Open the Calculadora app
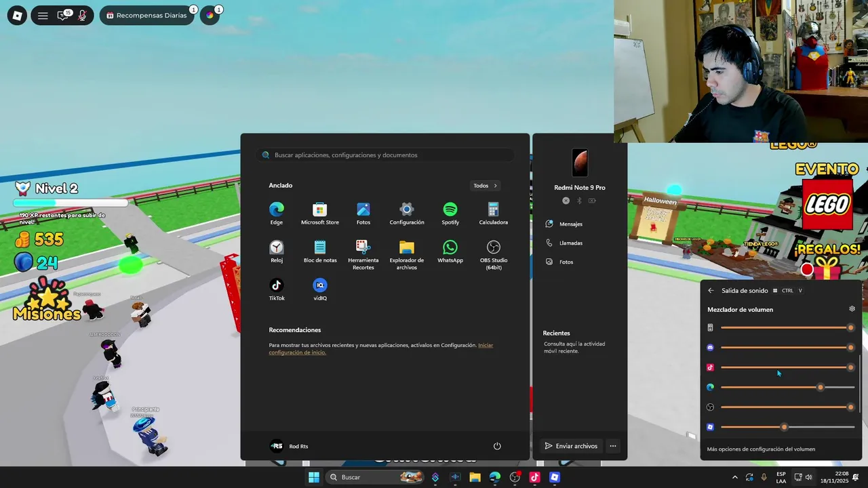The height and width of the screenshot is (488, 868). click(494, 213)
